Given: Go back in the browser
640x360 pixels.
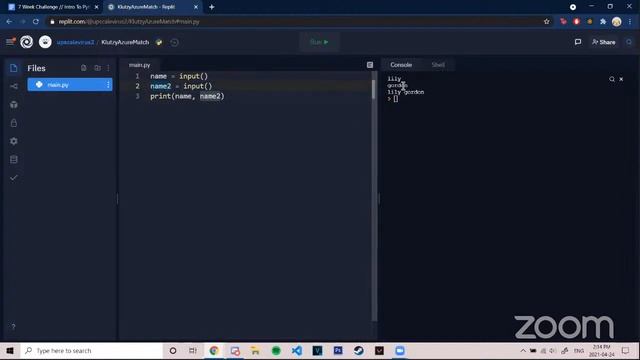Looking at the screenshot, I should pyautogui.click(x=9, y=22).
